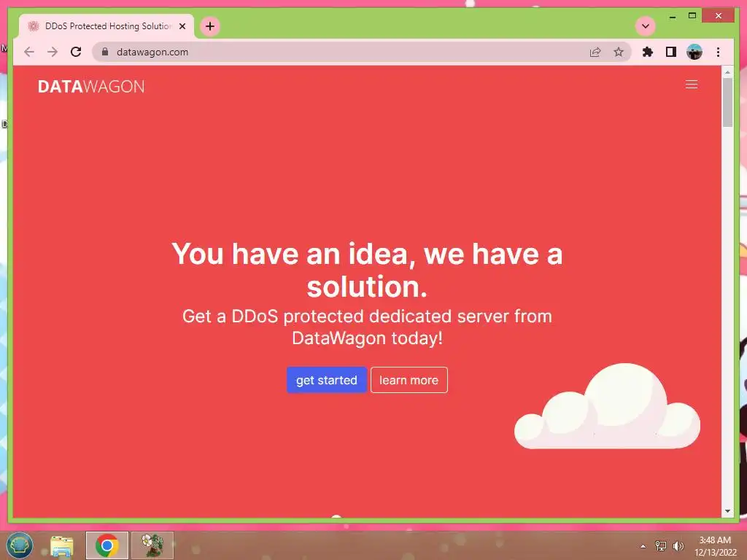Expand the tab search dropdown
Viewport: 747px width, 560px height.
click(646, 26)
